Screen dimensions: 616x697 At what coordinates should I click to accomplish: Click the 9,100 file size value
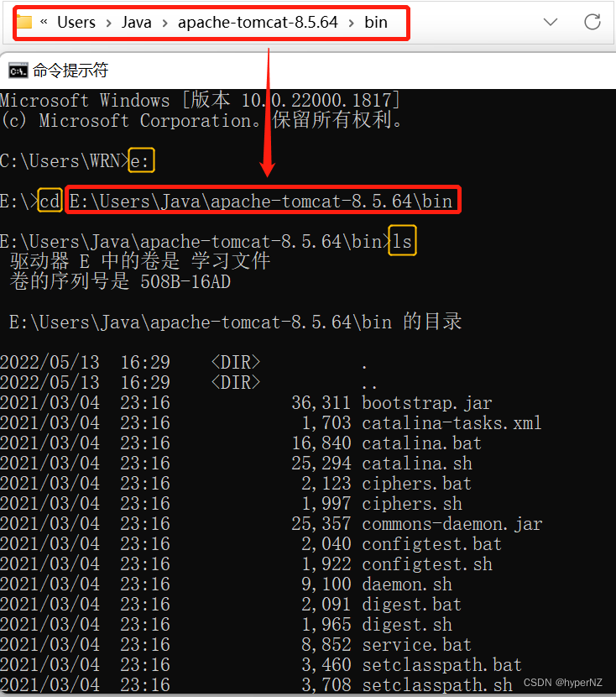pos(326,584)
